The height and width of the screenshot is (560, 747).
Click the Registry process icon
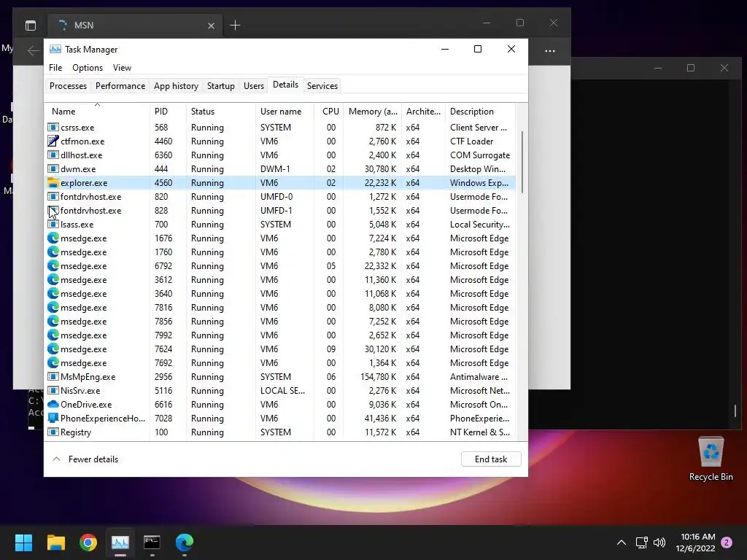[53, 432]
